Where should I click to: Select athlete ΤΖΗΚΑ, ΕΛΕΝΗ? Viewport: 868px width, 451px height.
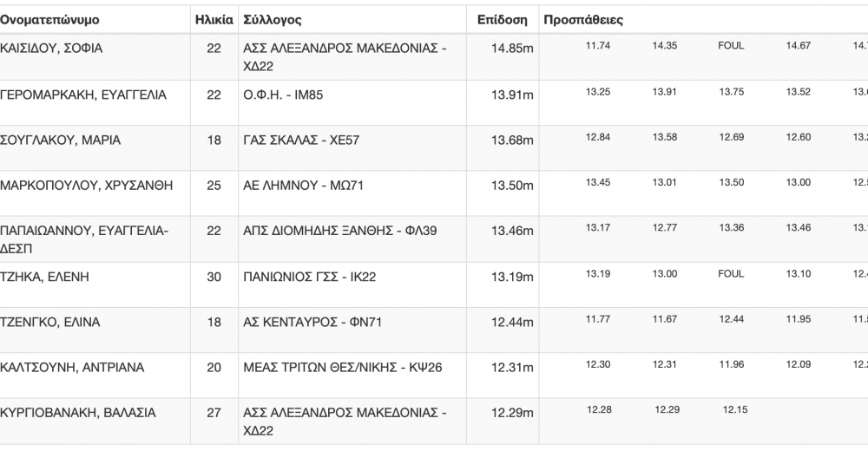click(x=44, y=277)
